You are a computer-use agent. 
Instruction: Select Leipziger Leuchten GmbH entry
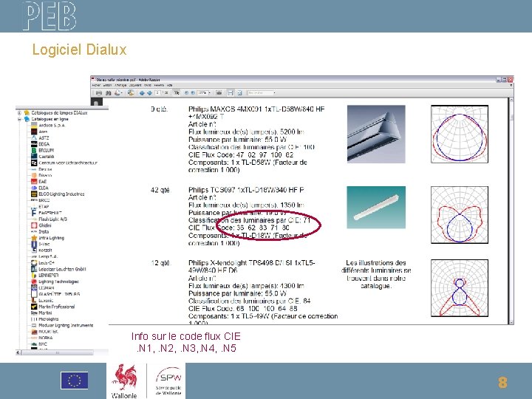pos(62,269)
